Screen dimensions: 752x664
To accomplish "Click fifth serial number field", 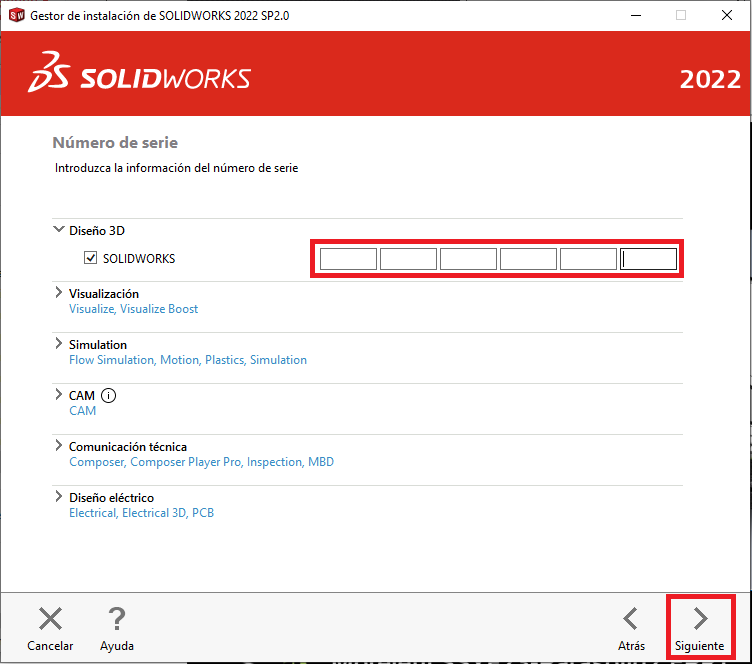I will [588, 259].
